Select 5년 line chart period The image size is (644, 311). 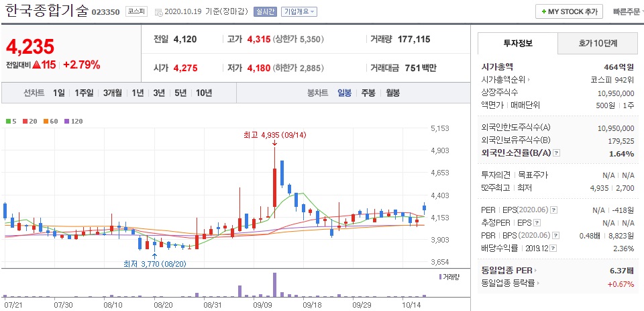point(180,93)
